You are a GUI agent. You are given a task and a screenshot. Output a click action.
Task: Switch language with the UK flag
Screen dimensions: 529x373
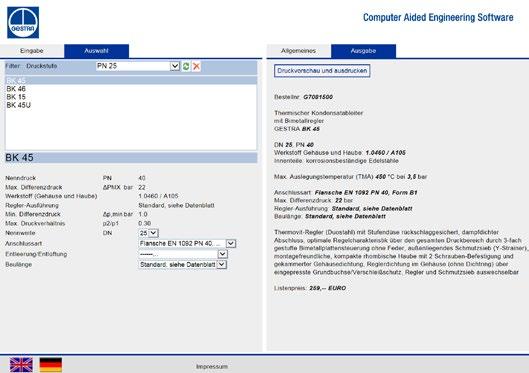click(x=21, y=365)
